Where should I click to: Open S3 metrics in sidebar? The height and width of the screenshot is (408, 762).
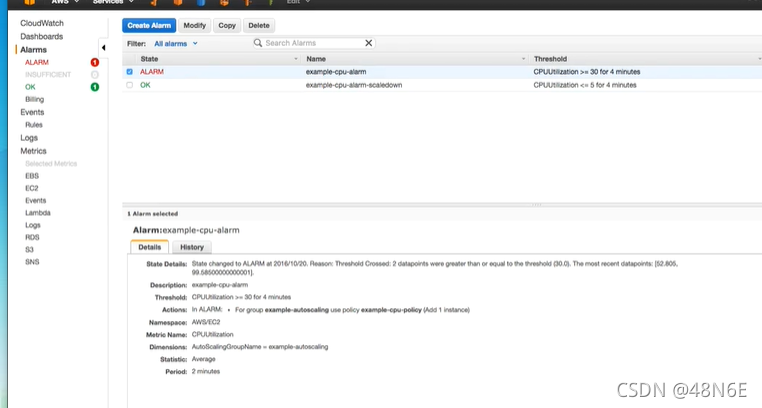(x=29, y=250)
